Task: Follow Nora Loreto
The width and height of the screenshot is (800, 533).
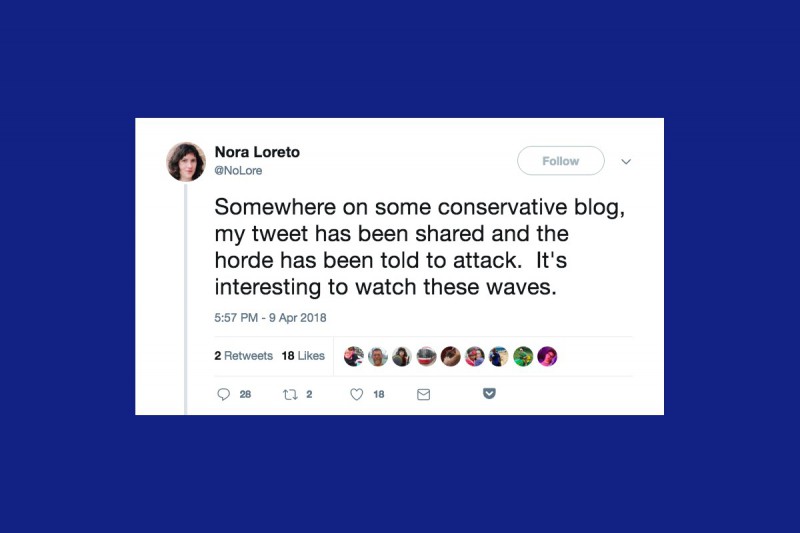Action: pyautogui.click(x=561, y=161)
